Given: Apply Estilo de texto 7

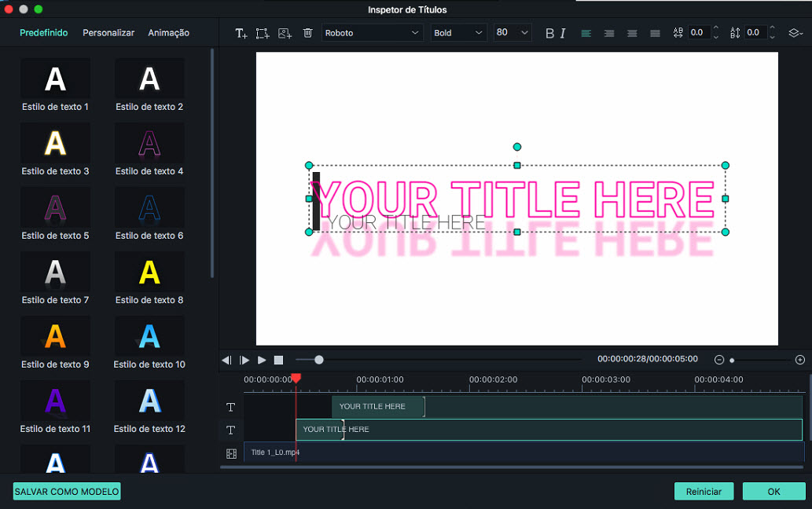Looking at the screenshot, I should pos(55,279).
